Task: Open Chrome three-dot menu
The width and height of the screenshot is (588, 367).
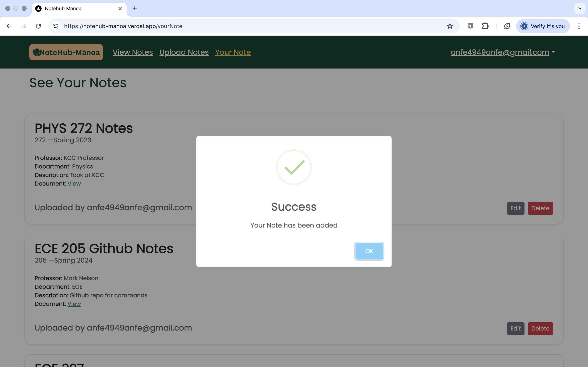Action: [x=579, y=26]
